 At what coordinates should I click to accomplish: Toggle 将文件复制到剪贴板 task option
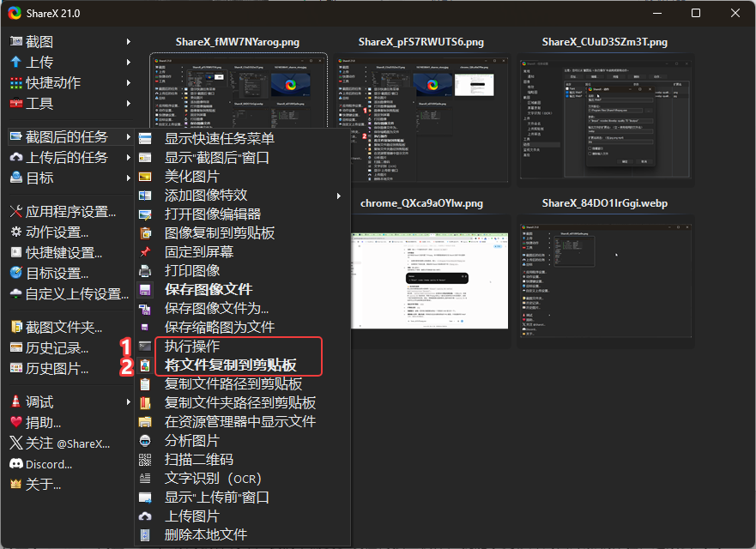pyautogui.click(x=243, y=365)
